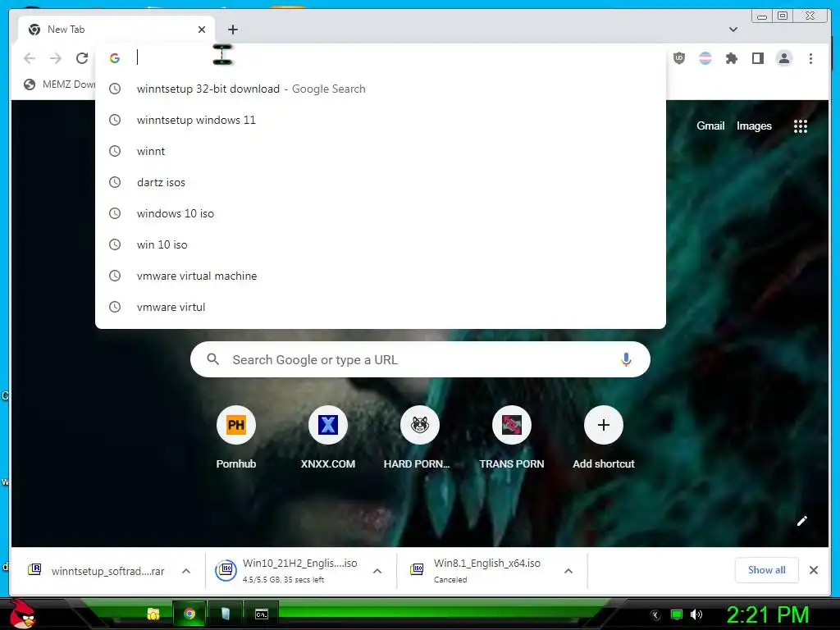Open the volume speaker tray icon

point(696,615)
